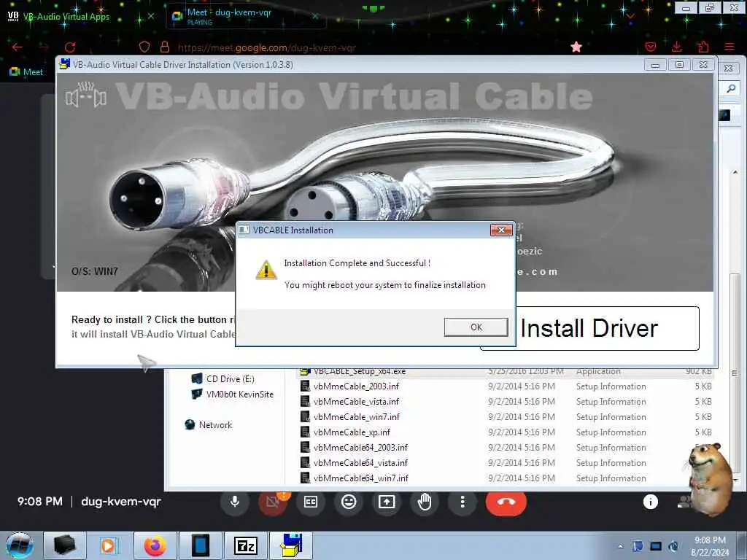Open meeting details info icon

[x=650, y=502]
